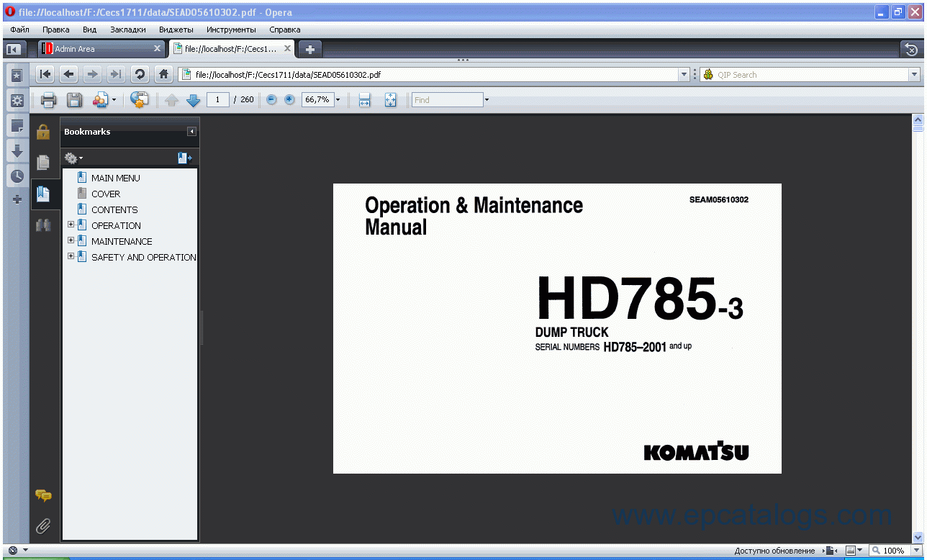Click the Fast Forward navigation button

point(115,74)
